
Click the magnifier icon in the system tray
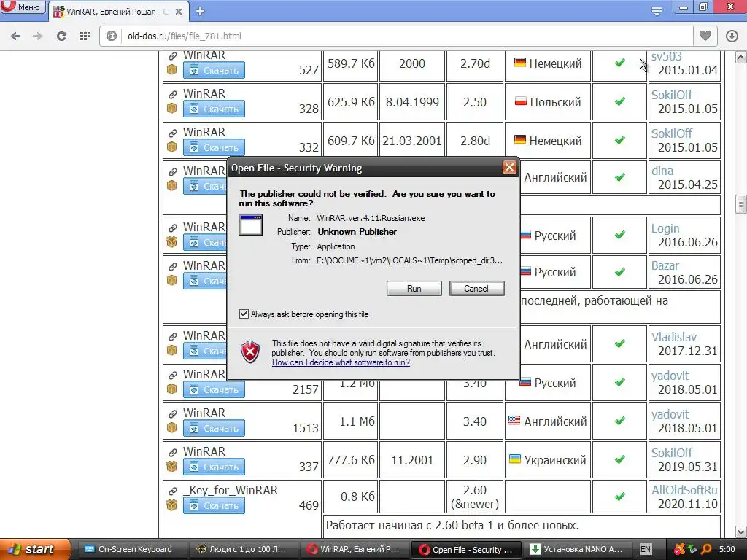(x=706, y=549)
